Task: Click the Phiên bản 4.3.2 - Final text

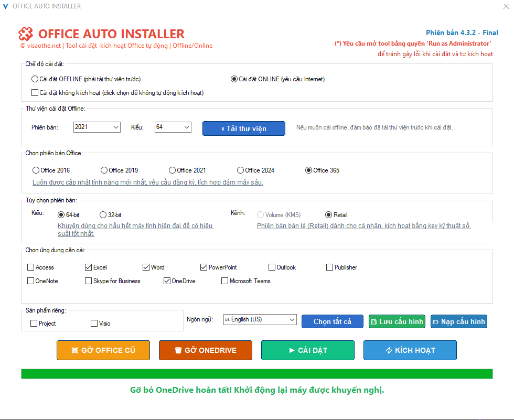Action: click(x=462, y=33)
